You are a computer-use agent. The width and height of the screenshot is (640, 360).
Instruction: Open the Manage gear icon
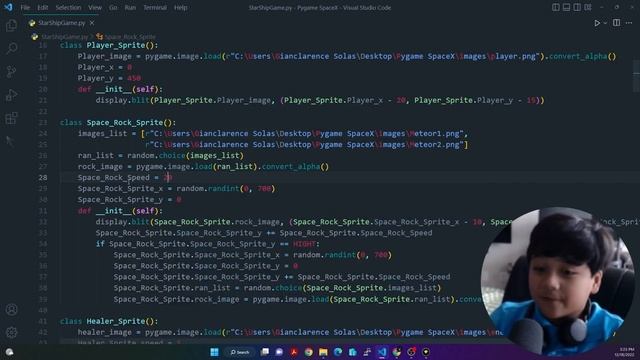click(x=11, y=332)
